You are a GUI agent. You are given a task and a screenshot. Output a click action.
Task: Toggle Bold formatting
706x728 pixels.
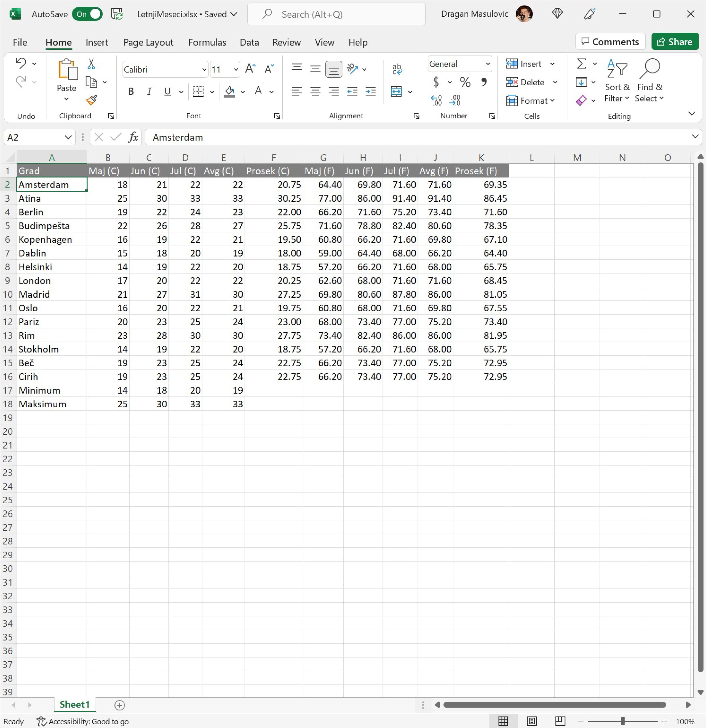(131, 91)
